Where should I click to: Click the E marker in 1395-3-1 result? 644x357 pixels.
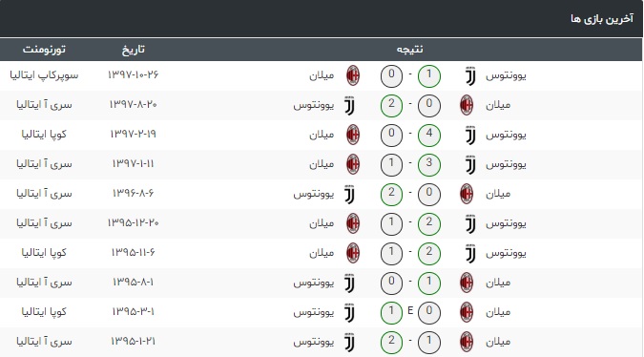coord(410,311)
